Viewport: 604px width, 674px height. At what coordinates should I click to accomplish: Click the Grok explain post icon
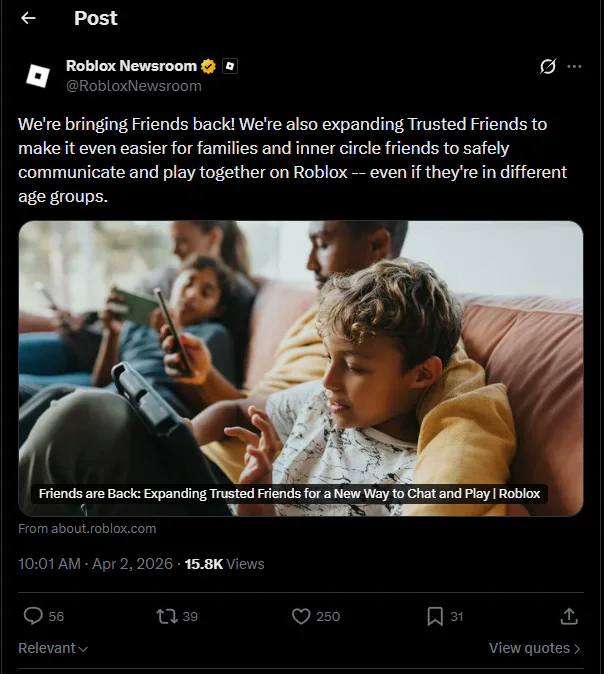pyautogui.click(x=547, y=66)
